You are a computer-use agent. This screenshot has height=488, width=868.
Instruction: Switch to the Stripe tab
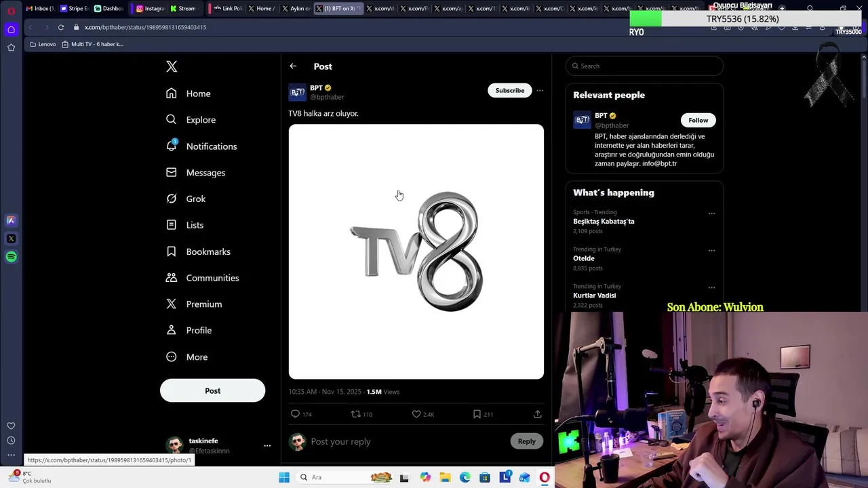pyautogui.click(x=74, y=8)
